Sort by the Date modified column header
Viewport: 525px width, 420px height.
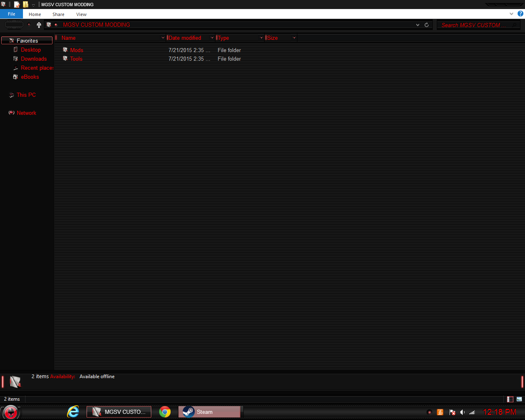[185, 38]
